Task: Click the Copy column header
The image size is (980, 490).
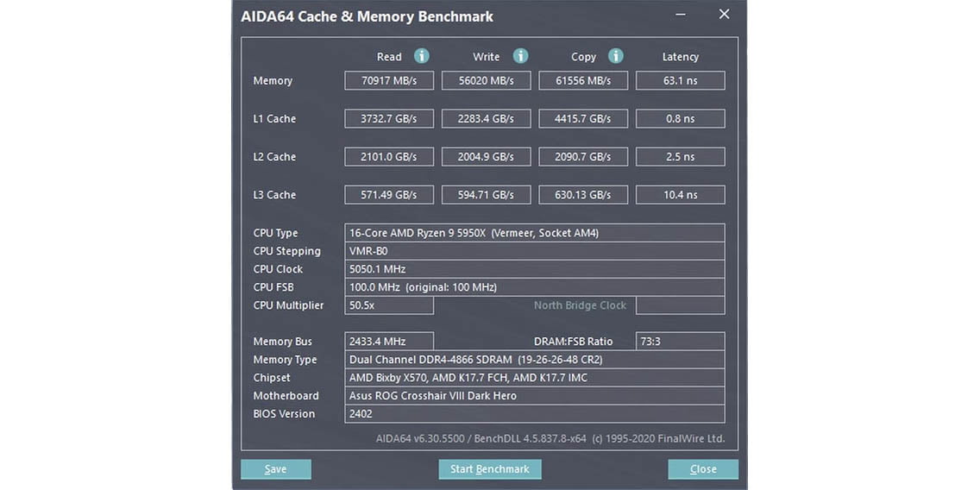Action: pos(584,57)
